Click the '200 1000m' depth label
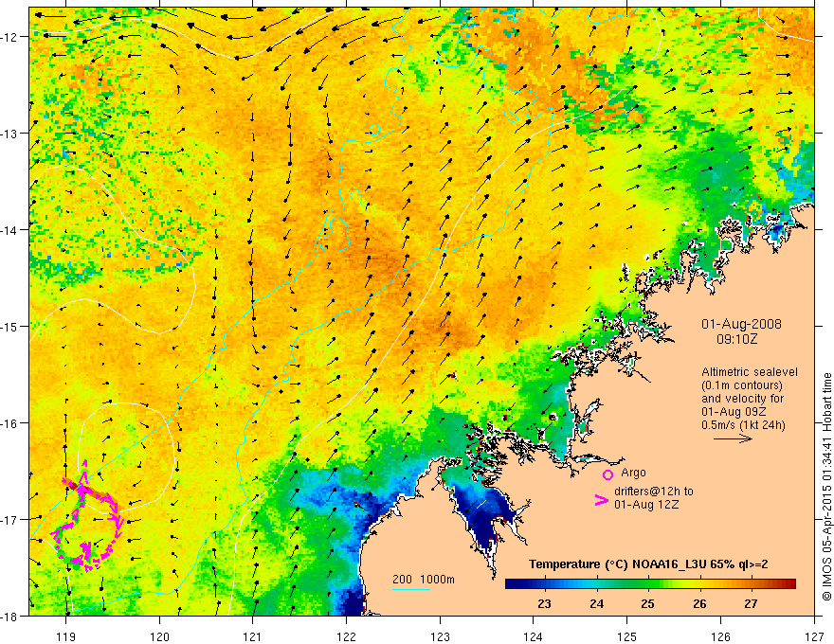 pos(424,580)
